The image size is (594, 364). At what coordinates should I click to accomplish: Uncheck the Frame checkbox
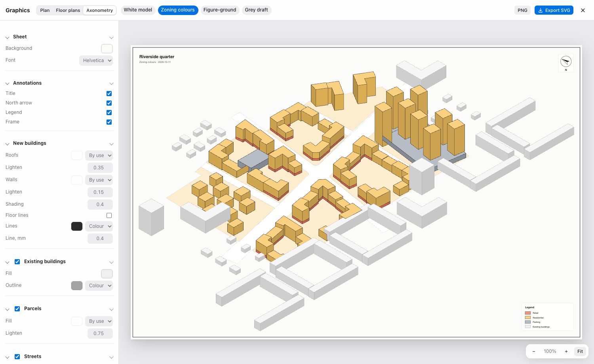click(109, 122)
